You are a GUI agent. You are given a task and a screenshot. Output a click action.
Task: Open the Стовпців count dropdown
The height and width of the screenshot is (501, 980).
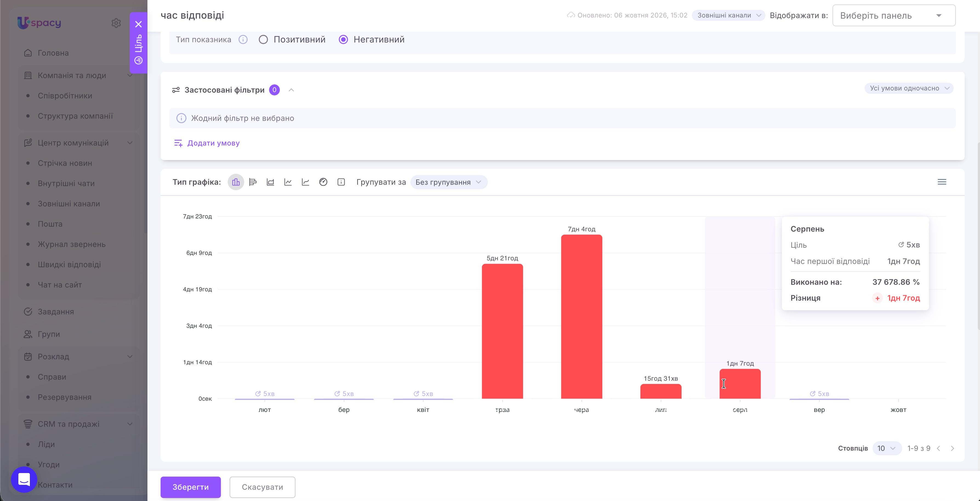click(x=887, y=448)
